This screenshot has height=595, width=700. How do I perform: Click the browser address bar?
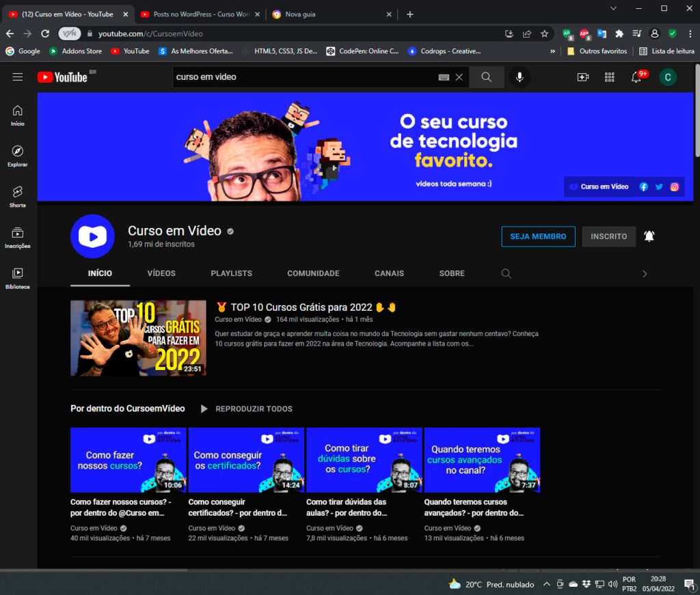click(295, 34)
